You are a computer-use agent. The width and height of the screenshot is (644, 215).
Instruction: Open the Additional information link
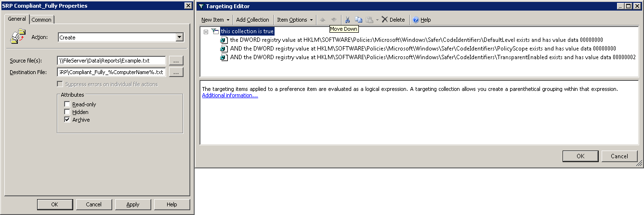point(230,96)
